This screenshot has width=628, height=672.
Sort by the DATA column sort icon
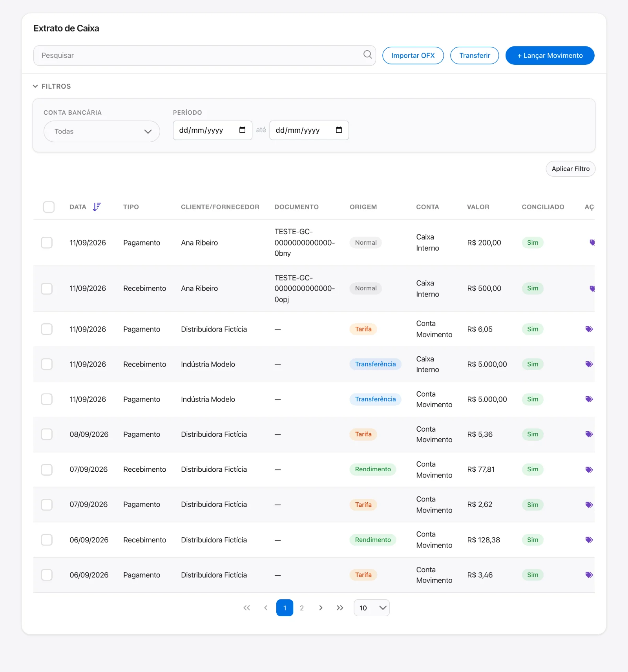(x=97, y=207)
